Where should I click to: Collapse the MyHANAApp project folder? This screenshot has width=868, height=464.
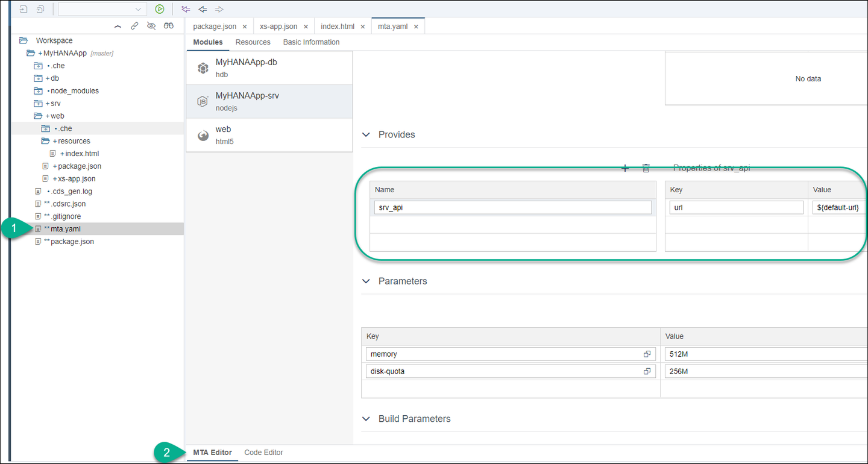pos(31,53)
